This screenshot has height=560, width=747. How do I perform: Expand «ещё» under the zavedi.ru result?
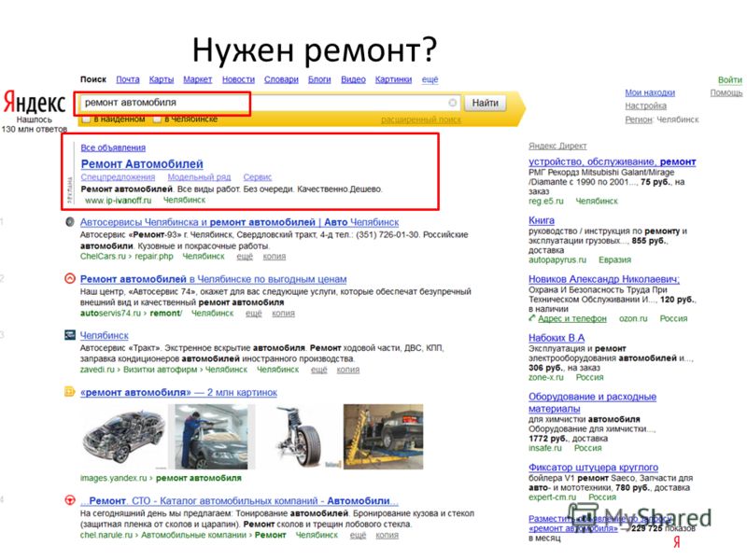319,370
